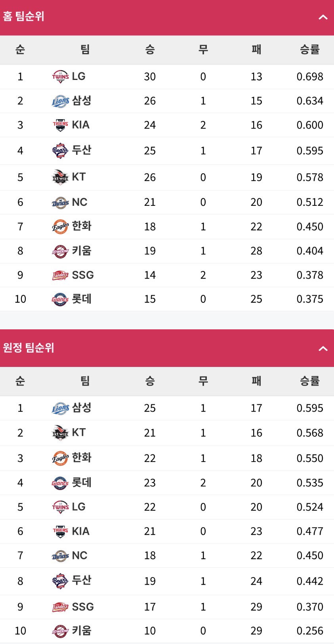Click the 홈 팀순위 header title
This screenshot has width=334, height=644.
tap(23, 16)
